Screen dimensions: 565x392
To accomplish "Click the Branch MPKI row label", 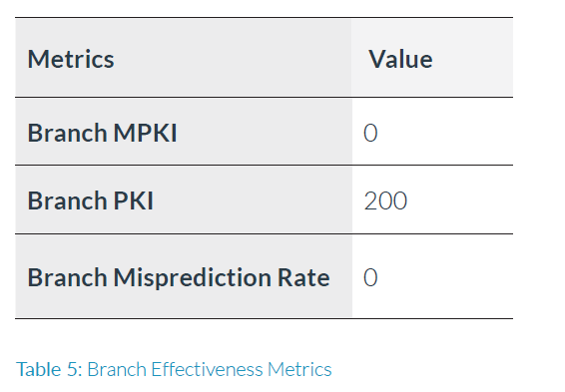I will coord(103,133).
